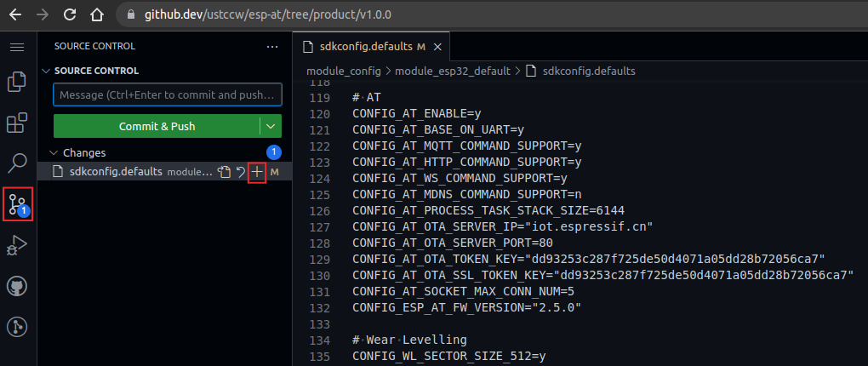Viewport: 868px width, 366px height.
Task: Select the sdkconfig.defaults editor tab
Action: pyautogui.click(x=365, y=46)
